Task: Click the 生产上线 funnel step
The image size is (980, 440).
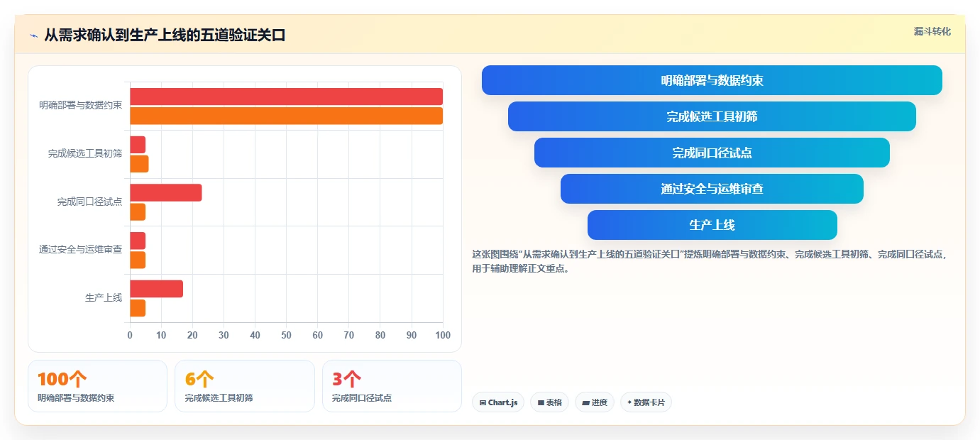Action: [712, 225]
